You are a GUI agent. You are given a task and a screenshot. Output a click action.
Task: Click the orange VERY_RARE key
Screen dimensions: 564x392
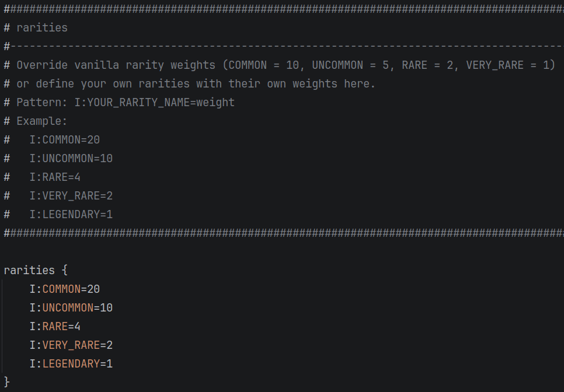71,345
